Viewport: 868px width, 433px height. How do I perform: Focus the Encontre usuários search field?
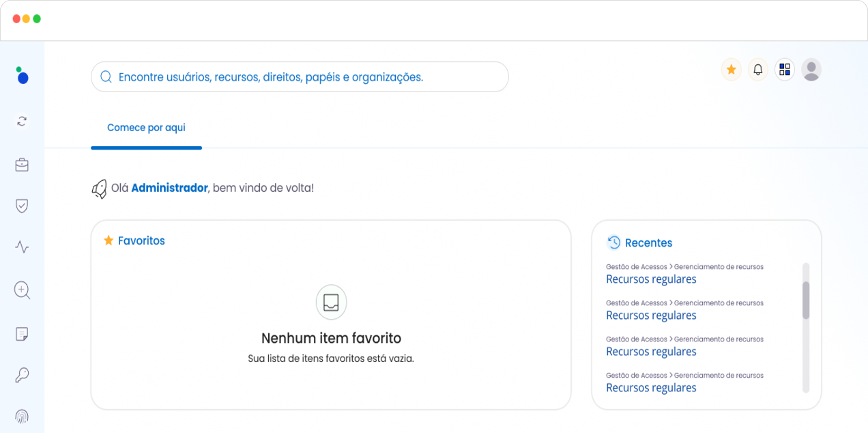[300, 77]
